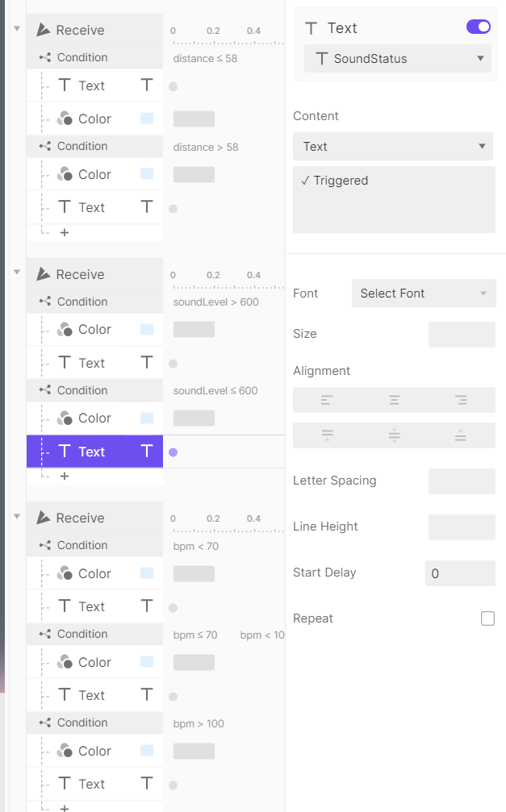Click the Receive trigger icon above distance conditions

click(x=44, y=30)
